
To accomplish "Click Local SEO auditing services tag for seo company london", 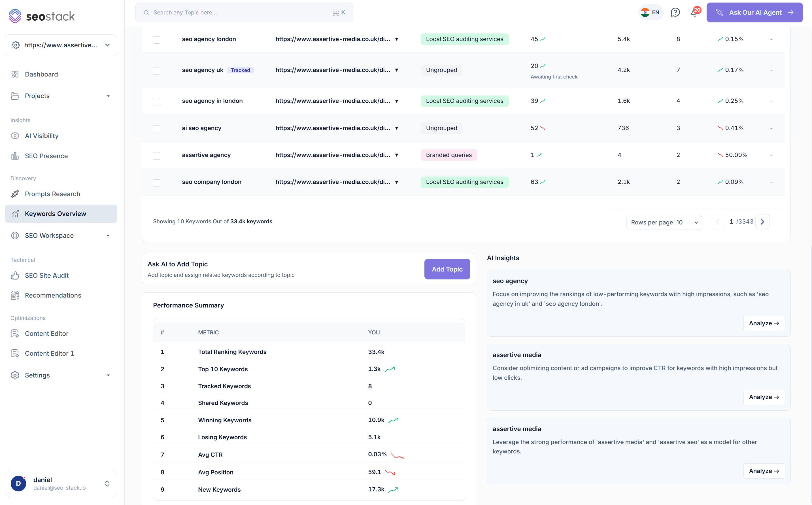I will coord(464,182).
